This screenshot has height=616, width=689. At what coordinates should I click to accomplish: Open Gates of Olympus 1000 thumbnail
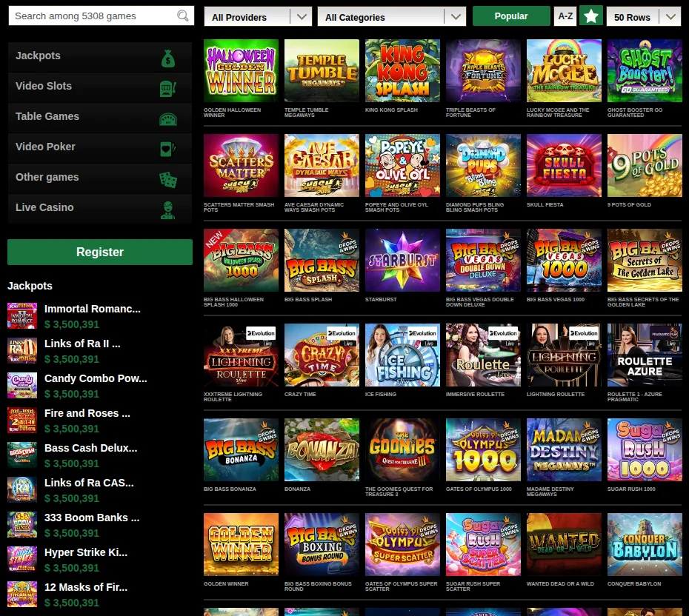(483, 450)
